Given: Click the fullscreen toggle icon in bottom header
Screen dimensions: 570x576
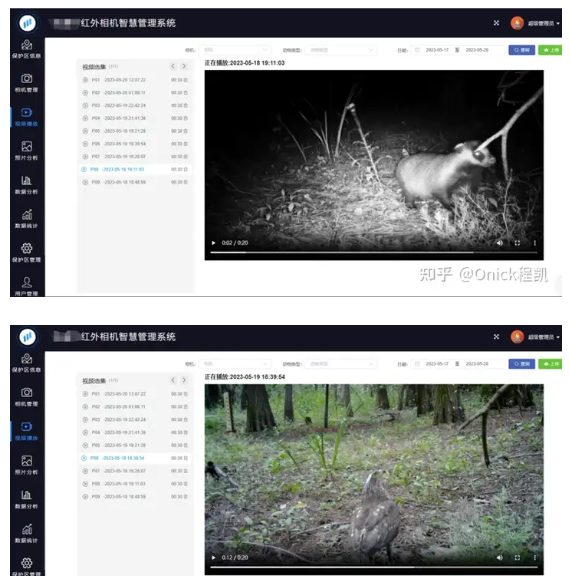Looking at the screenshot, I should 496,336.
